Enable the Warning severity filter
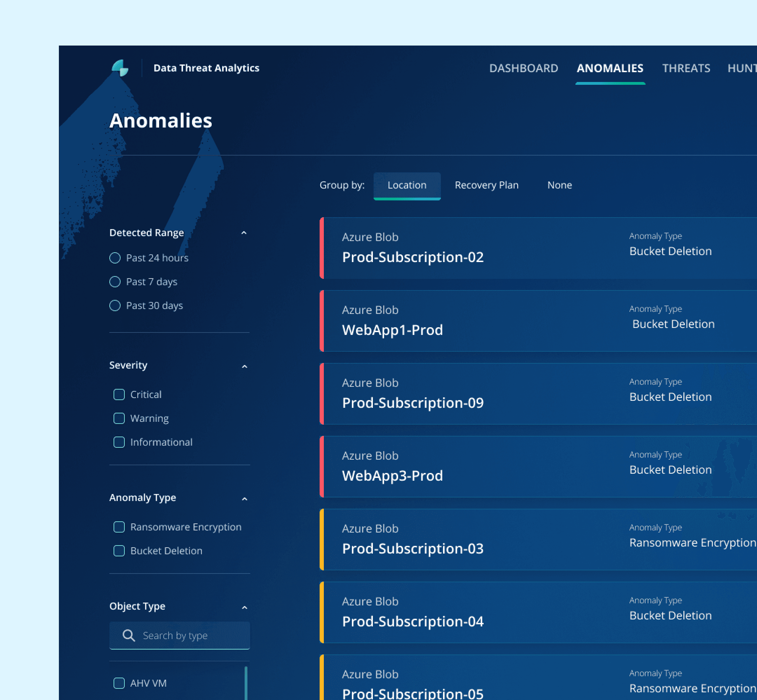 pos(119,418)
